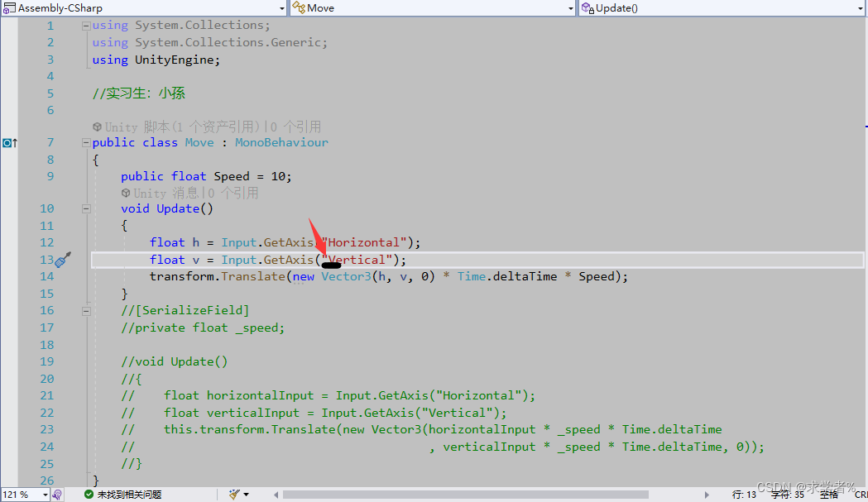Click the horizontal scrollbar thumb

(466, 495)
